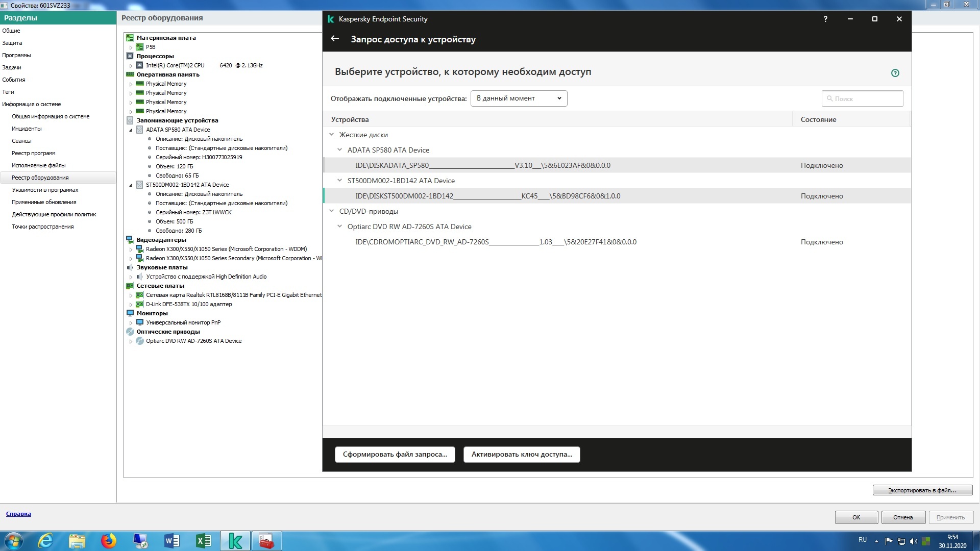Click the Windows Start button
The image size is (980, 551).
pyautogui.click(x=13, y=541)
